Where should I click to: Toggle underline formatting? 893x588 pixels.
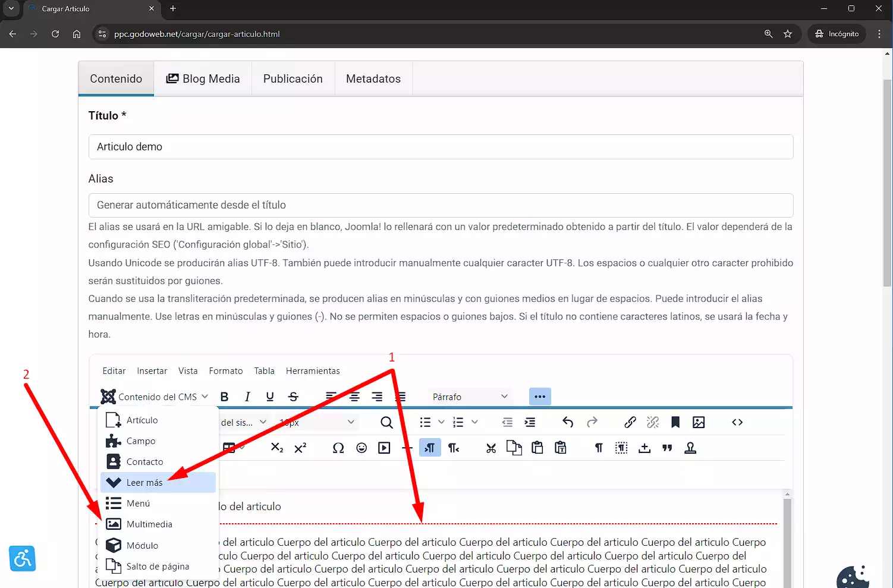270,397
